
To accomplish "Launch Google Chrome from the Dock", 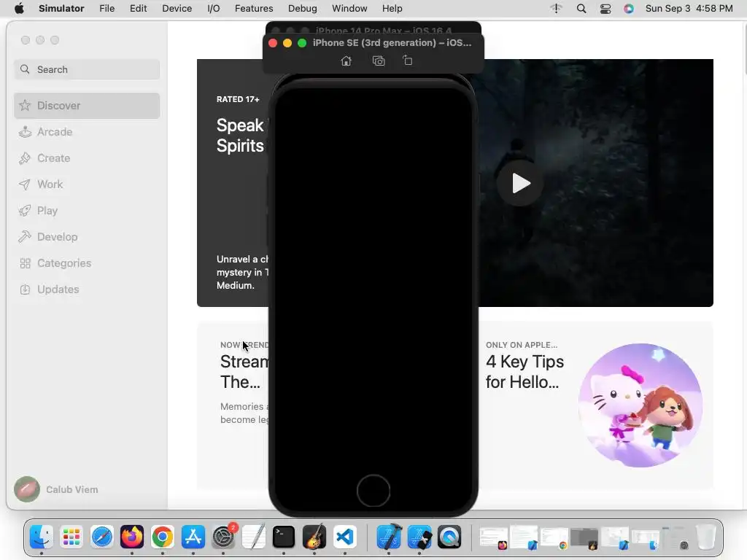I will click(163, 537).
